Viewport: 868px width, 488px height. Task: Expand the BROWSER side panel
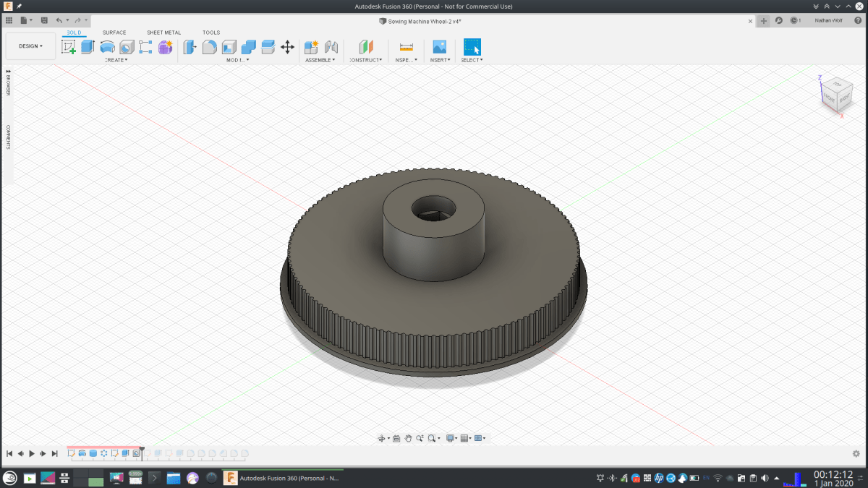pyautogui.click(x=8, y=82)
